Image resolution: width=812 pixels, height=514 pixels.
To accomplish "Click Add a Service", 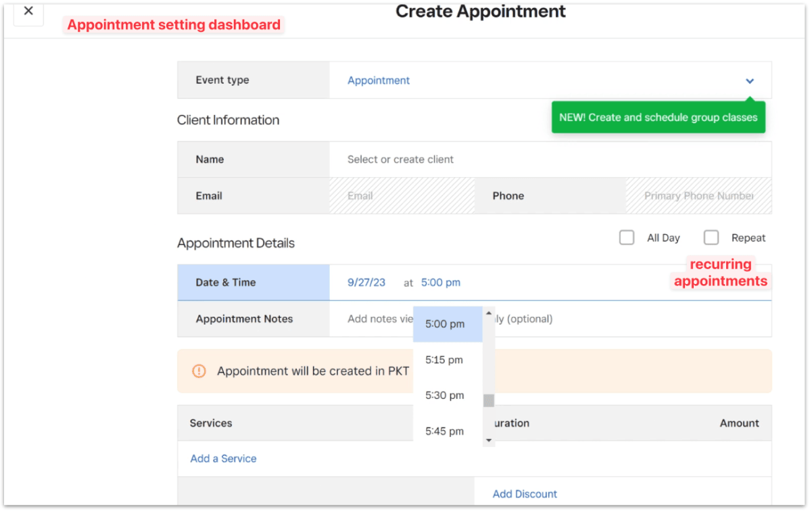I will pos(222,459).
